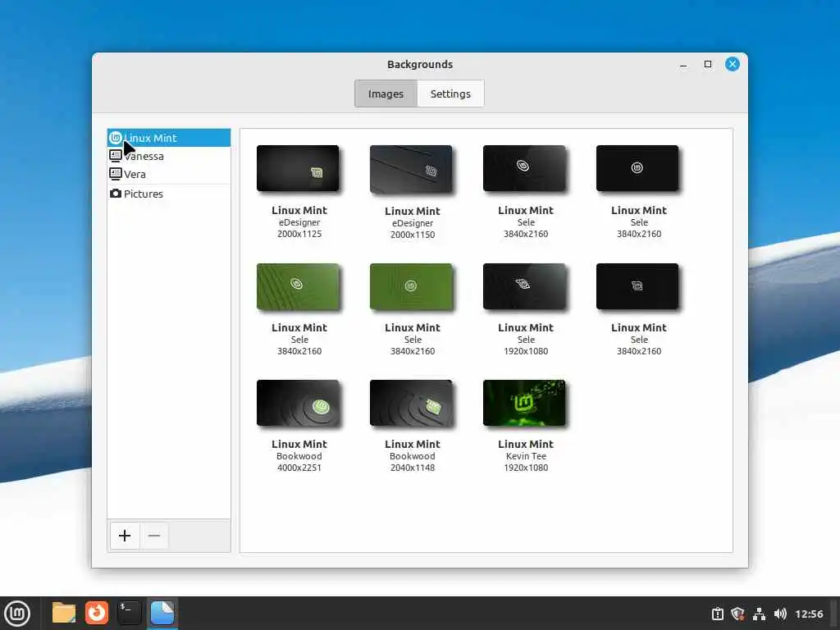Maximize the Backgrounds window
The height and width of the screenshot is (630, 840).
point(708,64)
